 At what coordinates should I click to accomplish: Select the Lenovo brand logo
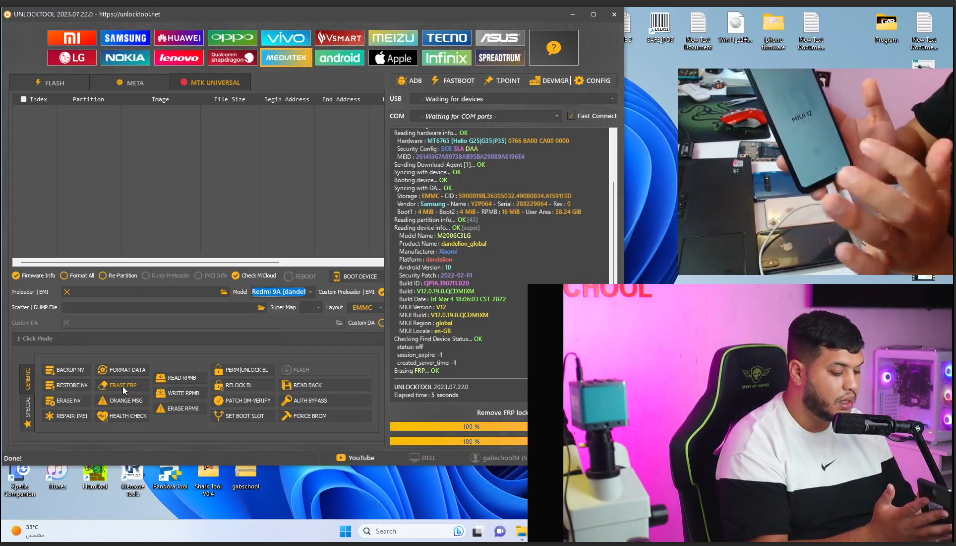(179, 58)
